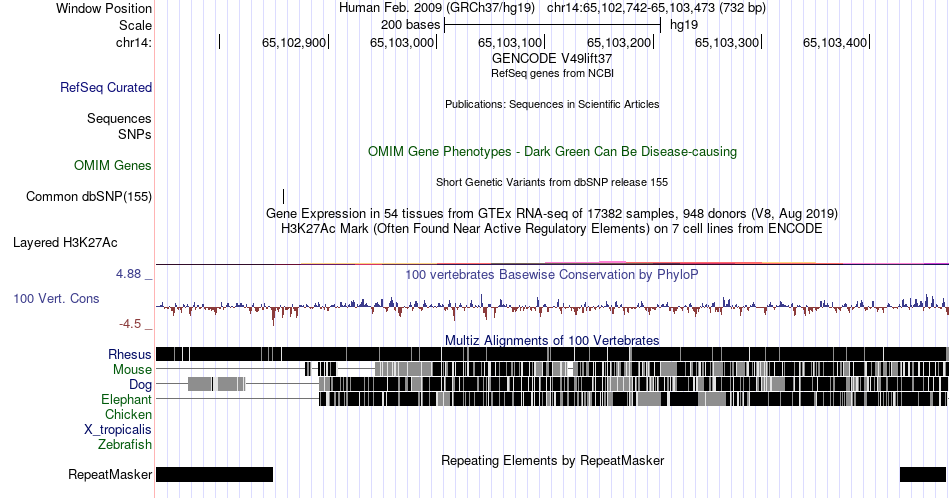Click the Chicken species label
This screenshot has height=498, width=950.
point(128,414)
